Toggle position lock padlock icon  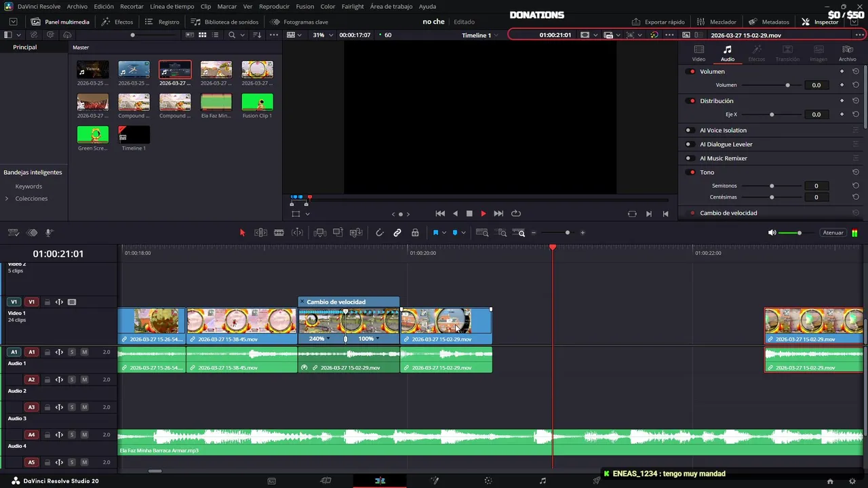click(415, 232)
